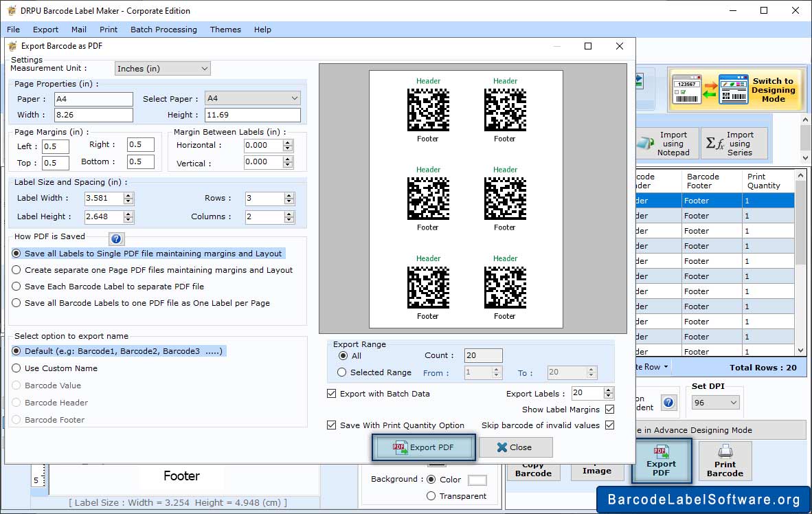Image resolution: width=812 pixels, height=514 pixels.
Task: Increase Vertical margin spinner
Action: tap(288, 159)
